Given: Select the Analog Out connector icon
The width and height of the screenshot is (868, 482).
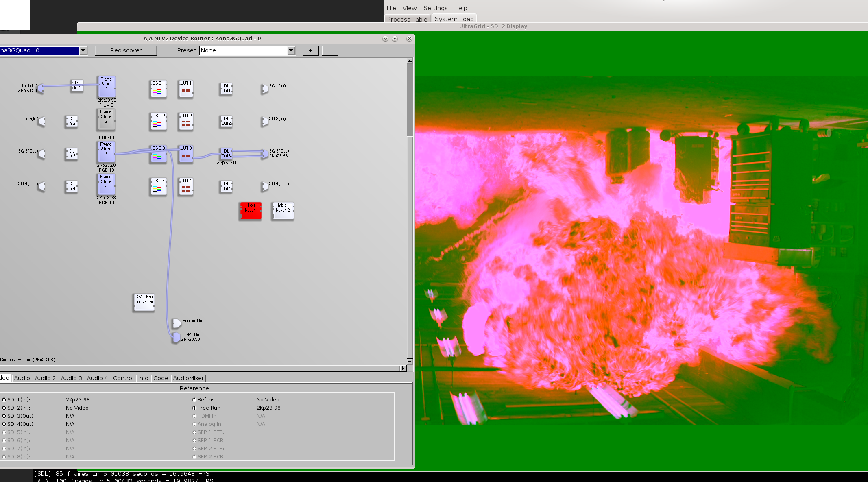Looking at the screenshot, I should tap(177, 323).
